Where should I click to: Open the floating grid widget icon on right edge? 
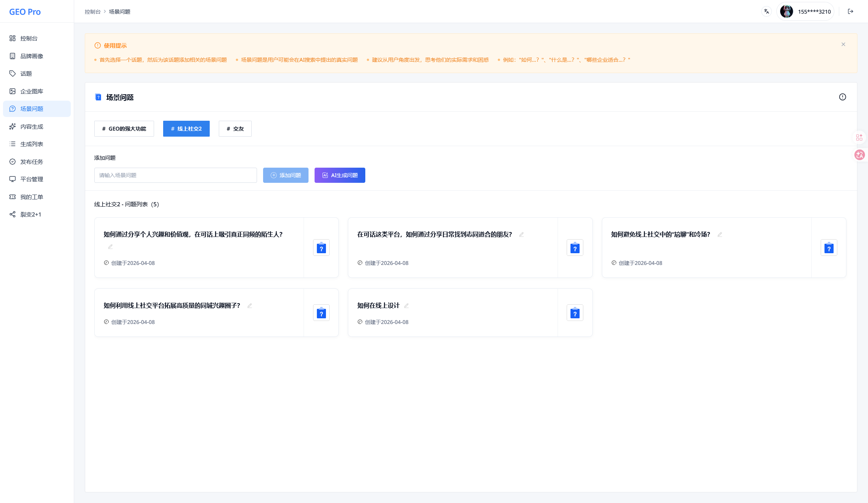tap(859, 137)
